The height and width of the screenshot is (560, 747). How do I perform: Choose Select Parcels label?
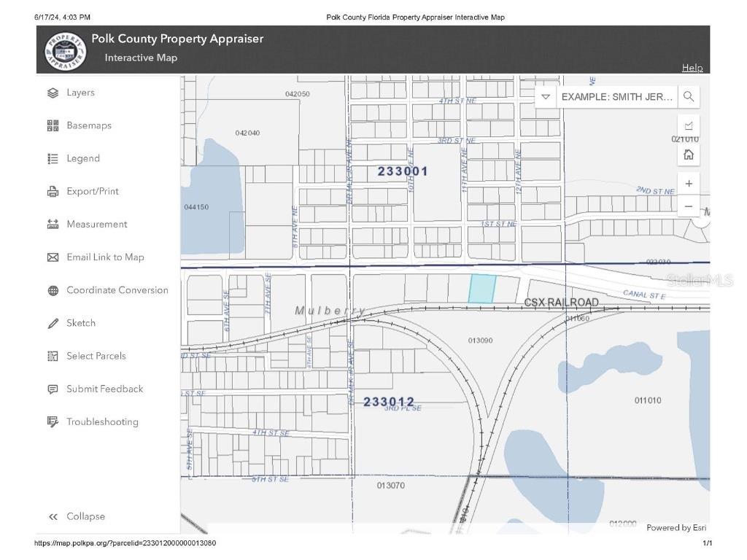tap(96, 356)
